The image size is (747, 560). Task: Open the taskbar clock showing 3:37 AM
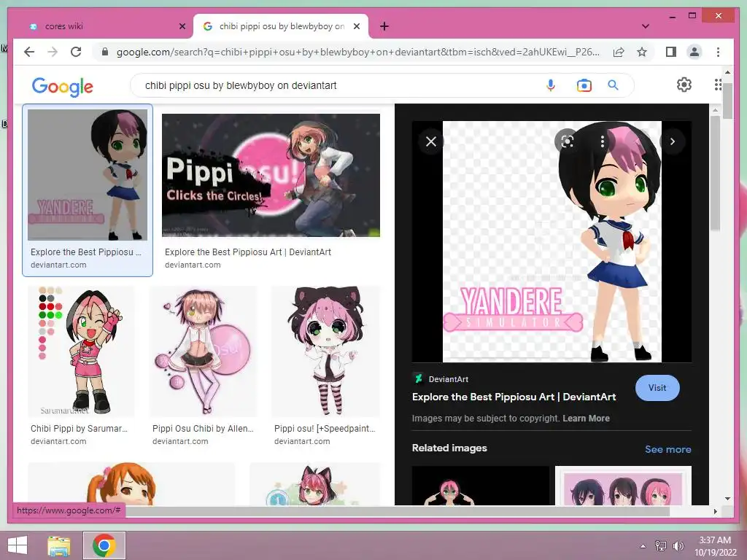(x=715, y=545)
